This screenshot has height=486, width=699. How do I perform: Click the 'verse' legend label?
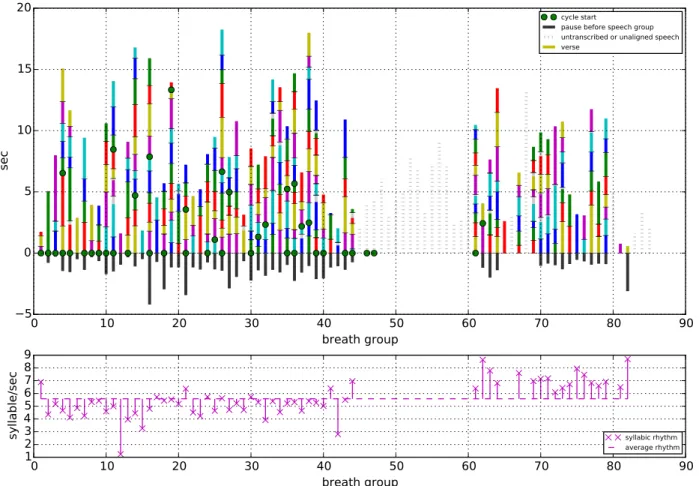coord(570,47)
